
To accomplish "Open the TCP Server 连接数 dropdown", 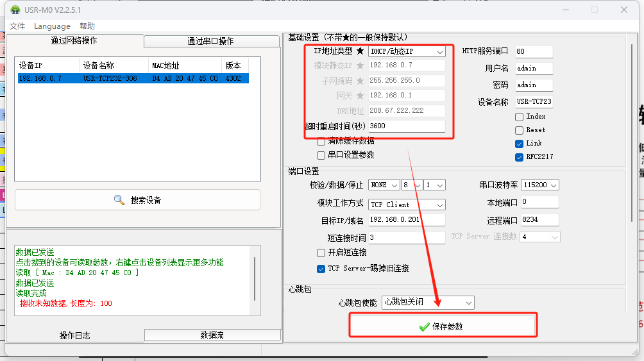I will pos(539,237).
